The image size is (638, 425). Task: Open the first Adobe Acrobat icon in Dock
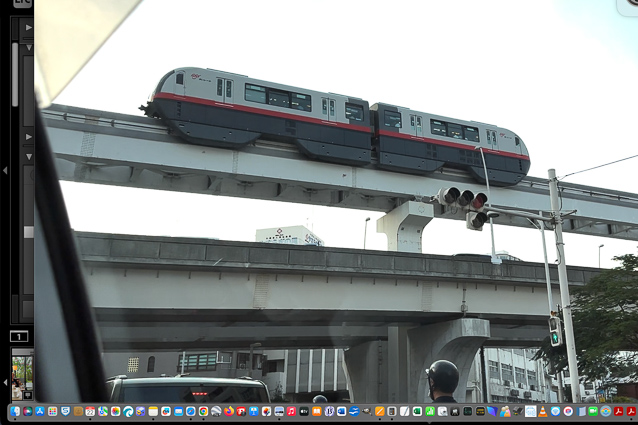point(618,412)
